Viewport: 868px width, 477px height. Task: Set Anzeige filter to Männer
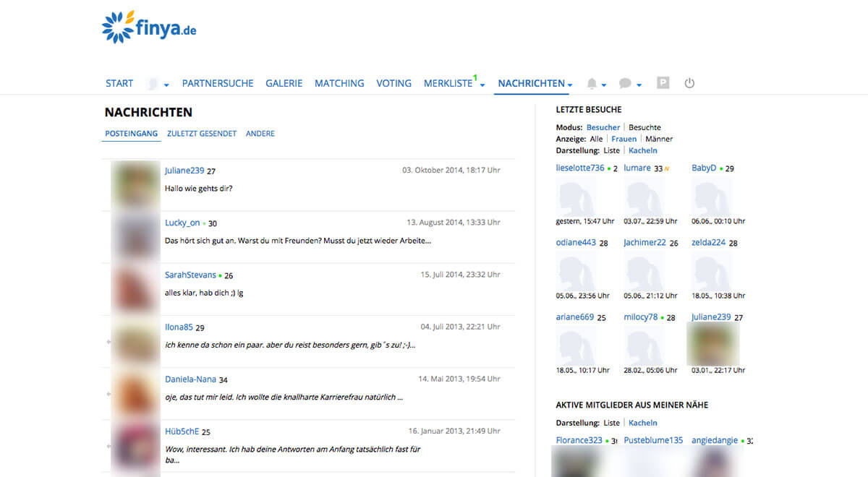tap(659, 139)
